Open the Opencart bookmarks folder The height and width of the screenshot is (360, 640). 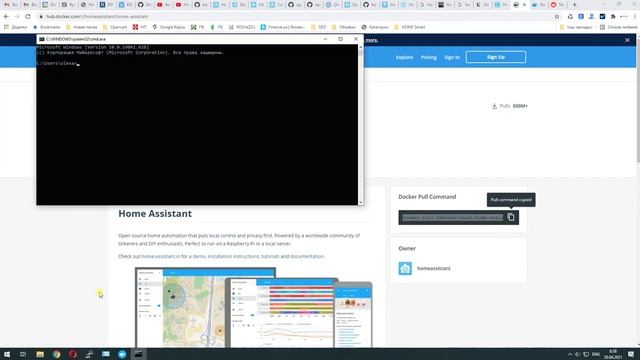(x=115, y=27)
